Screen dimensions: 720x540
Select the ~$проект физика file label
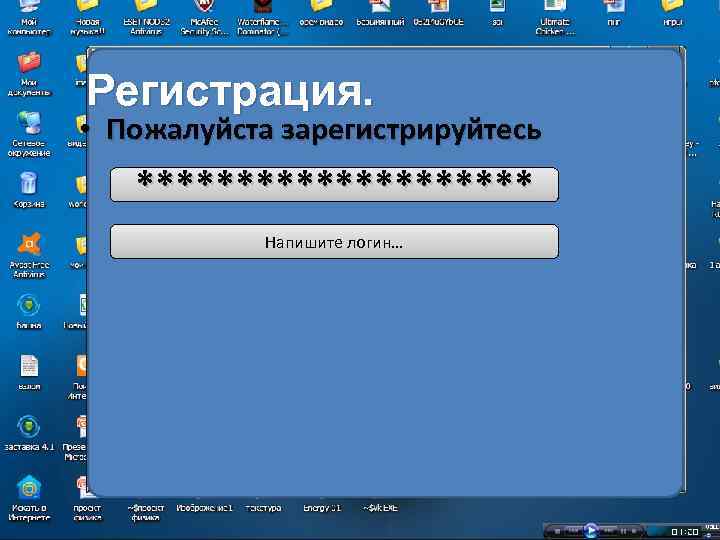146,512
